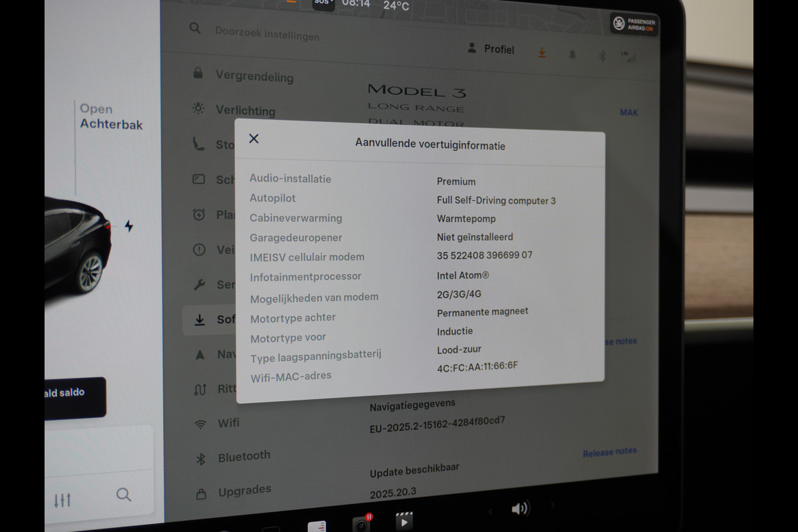Go to the Wifi settings
This screenshot has height=532, width=798.
click(x=229, y=422)
